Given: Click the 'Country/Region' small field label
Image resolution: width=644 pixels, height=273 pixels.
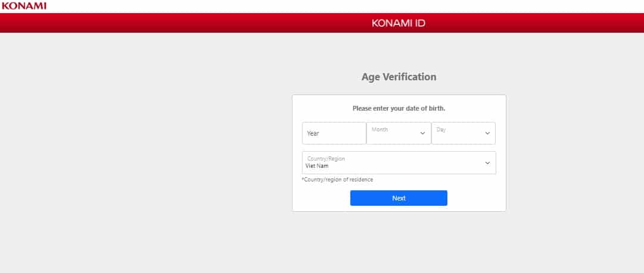Looking at the screenshot, I should 326,159.
